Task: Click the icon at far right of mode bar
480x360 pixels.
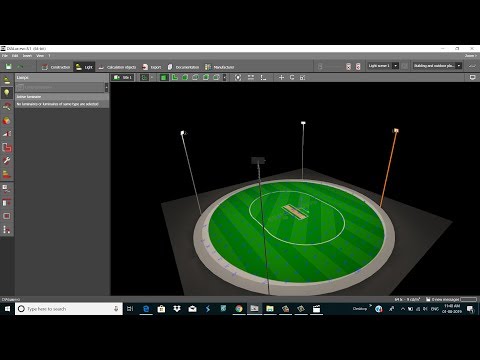Action: 471,66
